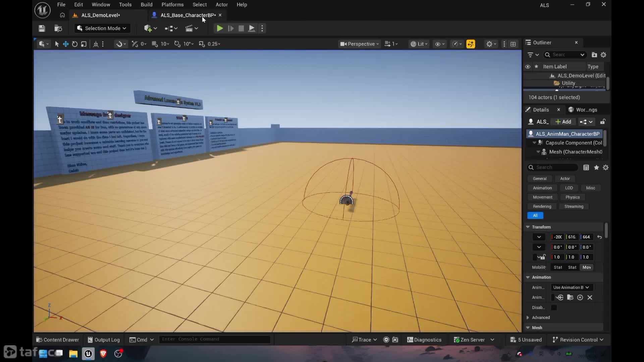Screen dimensions: 644x362
Task: Open the Browse content icon next to Save
Action: pyautogui.click(x=58, y=28)
